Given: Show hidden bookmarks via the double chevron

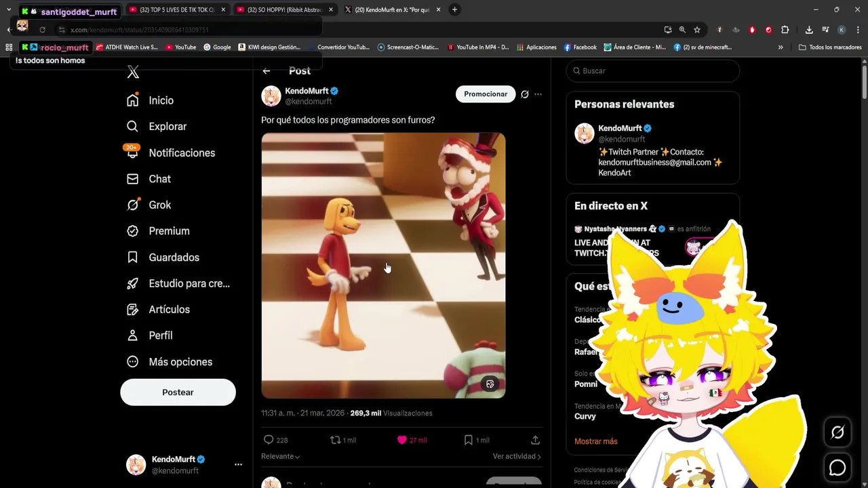Looking at the screenshot, I should click(781, 47).
